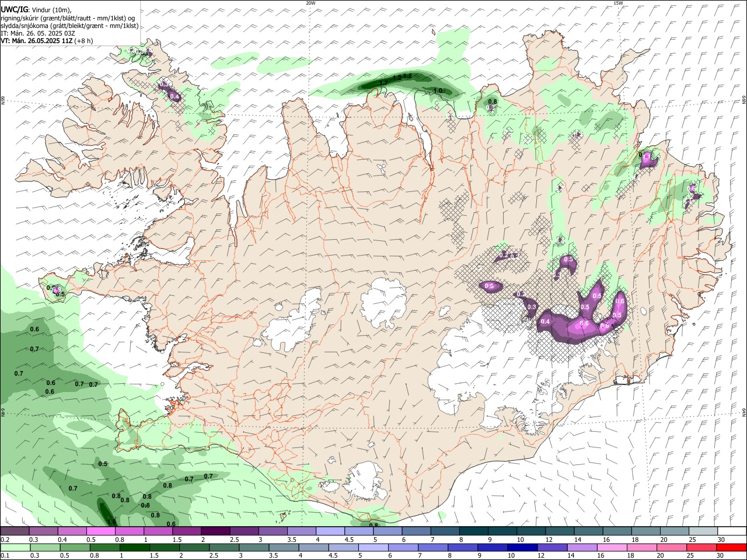Select the 'IT: Mán. 26. 05. 2025 03Z' line
747x560 pixels.
[x=37, y=33]
